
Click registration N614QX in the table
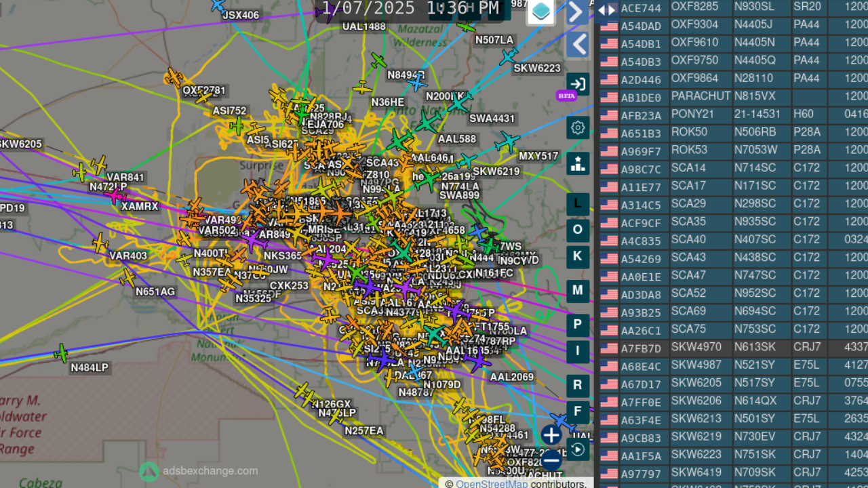(755, 401)
